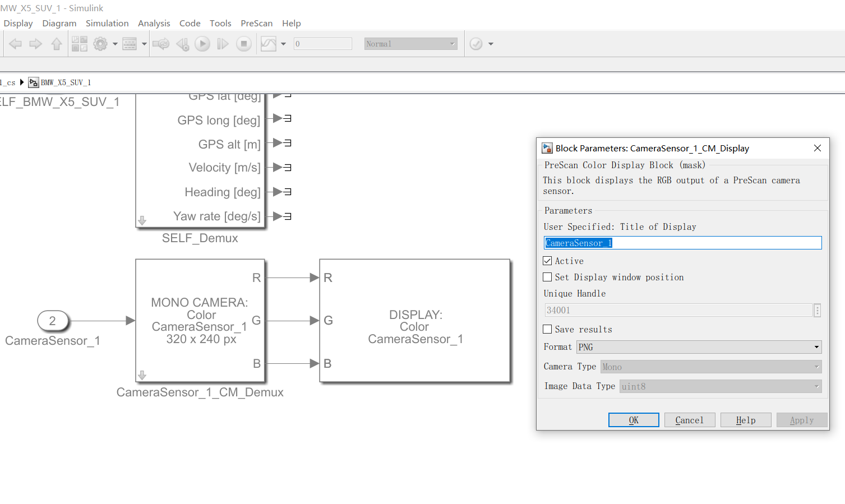Image resolution: width=845 pixels, height=504 pixels.
Task: Click the subsystem icon in breadcrumb
Action: click(34, 82)
